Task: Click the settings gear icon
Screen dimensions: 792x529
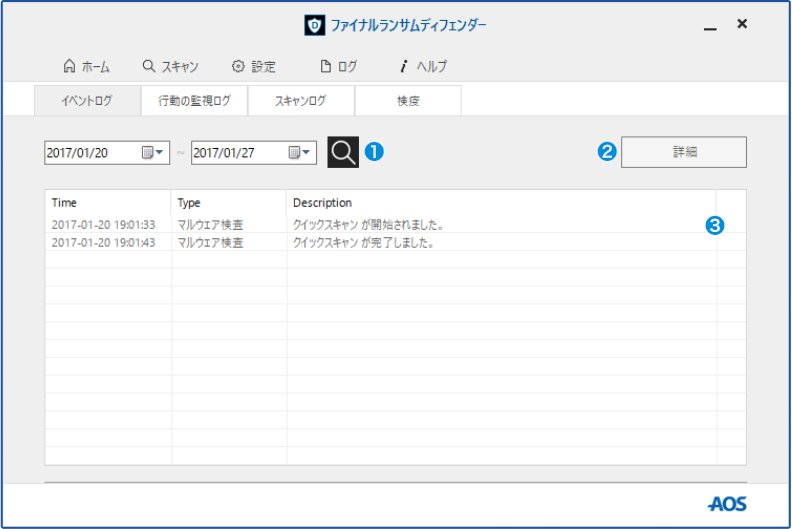Action: point(238,66)
